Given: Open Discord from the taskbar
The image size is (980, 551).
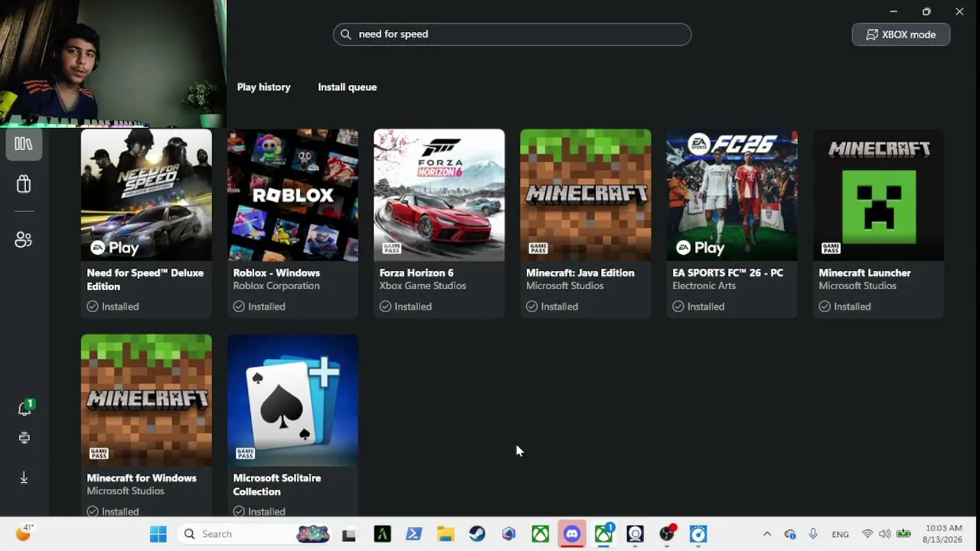Looking at the screenshot, I should (572, 534).
